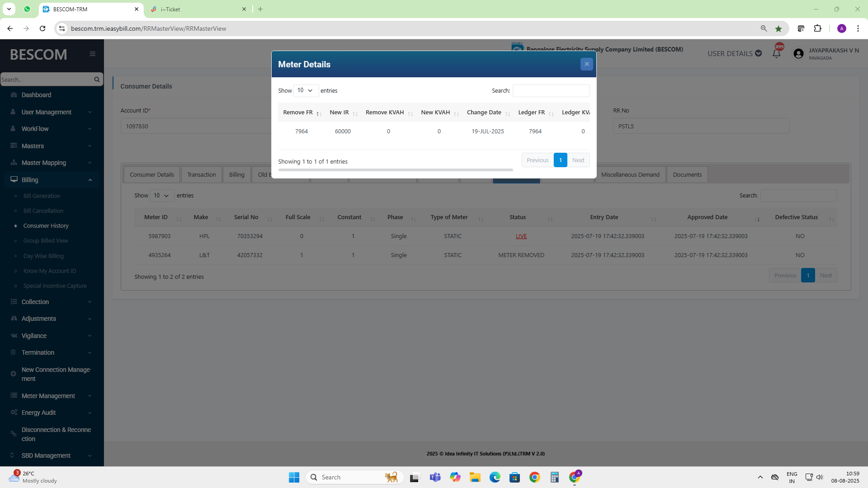868x488 pixels.
Task: Open entries count dropdown in Meter Details
Action: click(306, 90)
